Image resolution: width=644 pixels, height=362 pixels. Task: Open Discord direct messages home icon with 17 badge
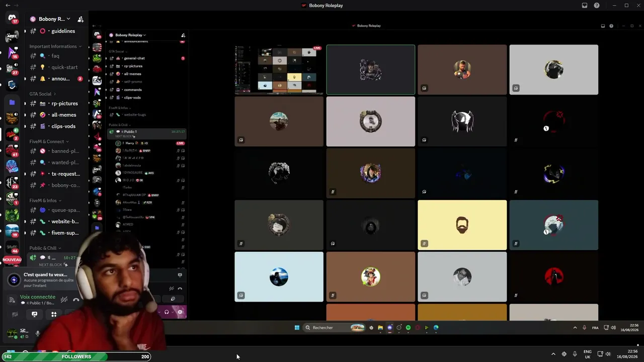pos(12,19)
